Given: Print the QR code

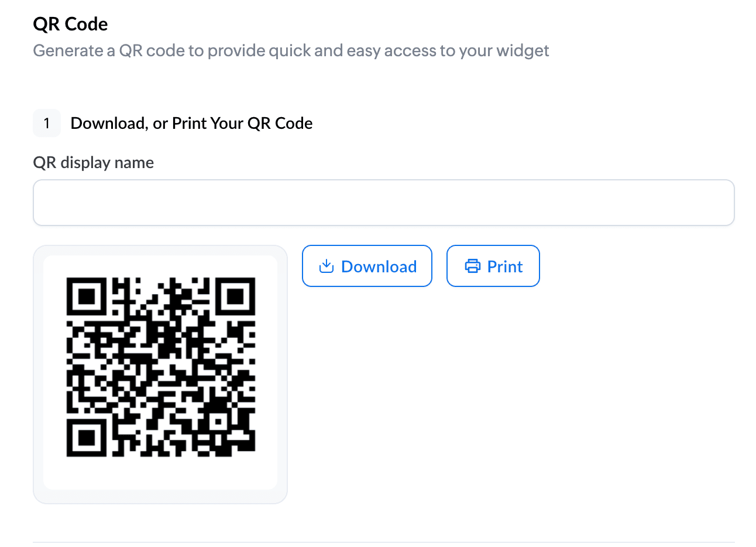Looking at the screenshot, I should click(493, 266).
